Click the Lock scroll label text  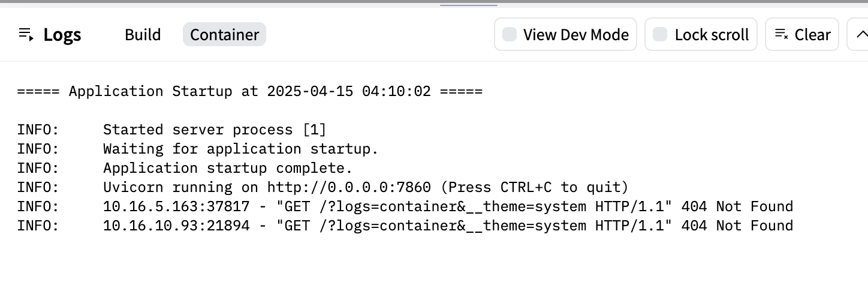[x=712, y=35]
